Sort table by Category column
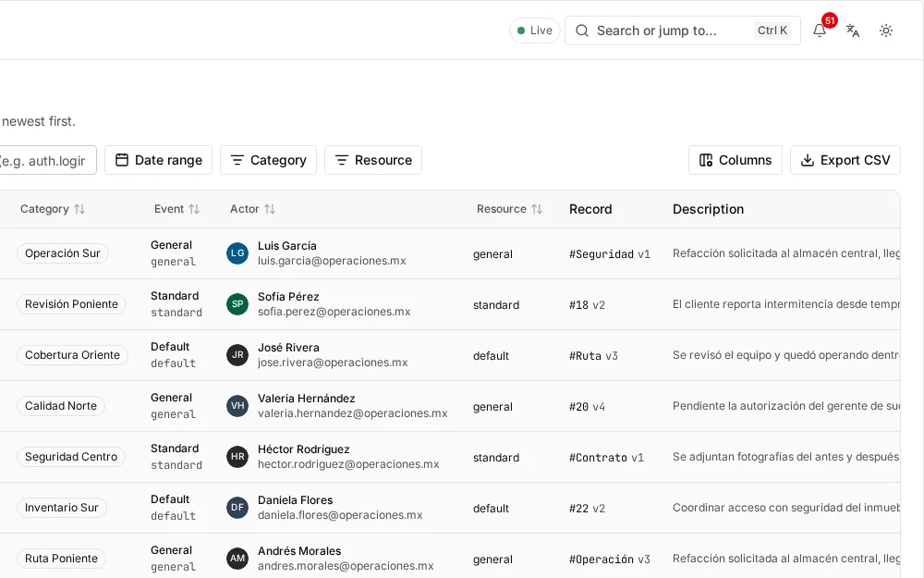924x578 pixels. tap(53, 209)
